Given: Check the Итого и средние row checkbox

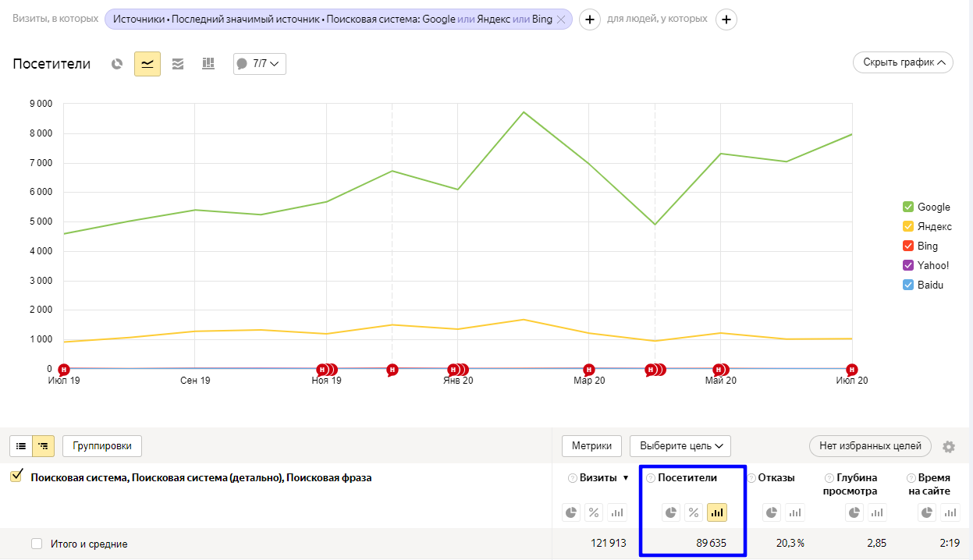Looking at the screenshot, I should tap(37, 544).
